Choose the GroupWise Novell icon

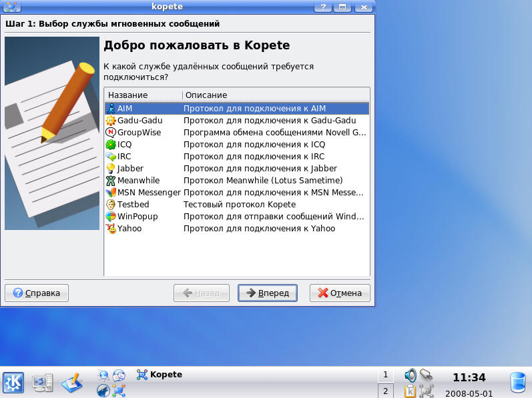point(111,133)
